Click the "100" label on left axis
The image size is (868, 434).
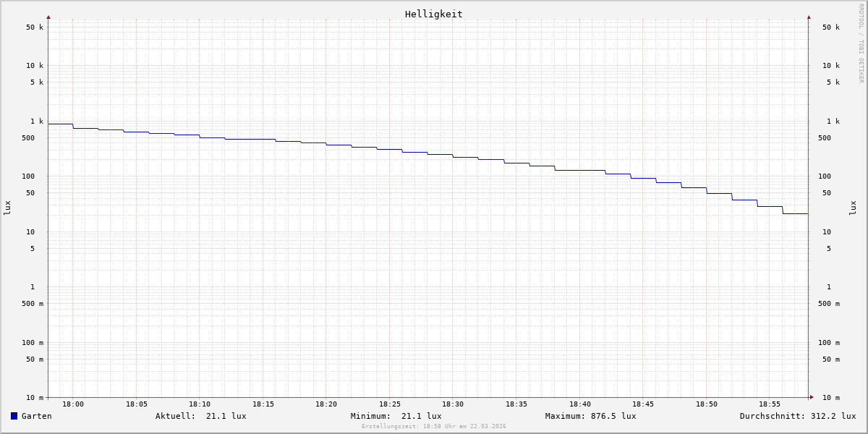pyautogui.click(x=28, y=176)
